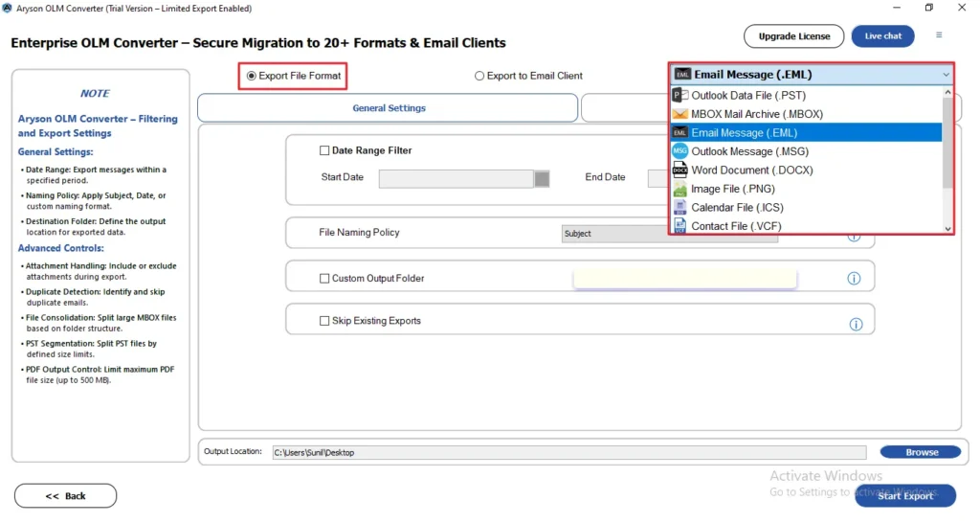Viewport: 980px width, 523px height.
Task: Pick Email Message (.EML) in the list
Action: [x=806, y=132]
